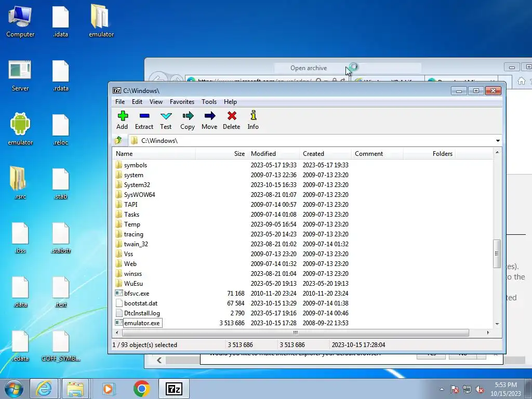Open the Favorites menu
The height and width of the screenshot is (399, 532).
click(182, 102)
